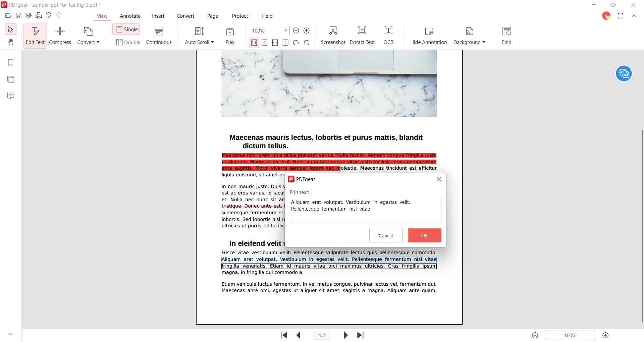Select the Hand pan tool
Viewport: 644px width, 342px height.
(10, 42)
